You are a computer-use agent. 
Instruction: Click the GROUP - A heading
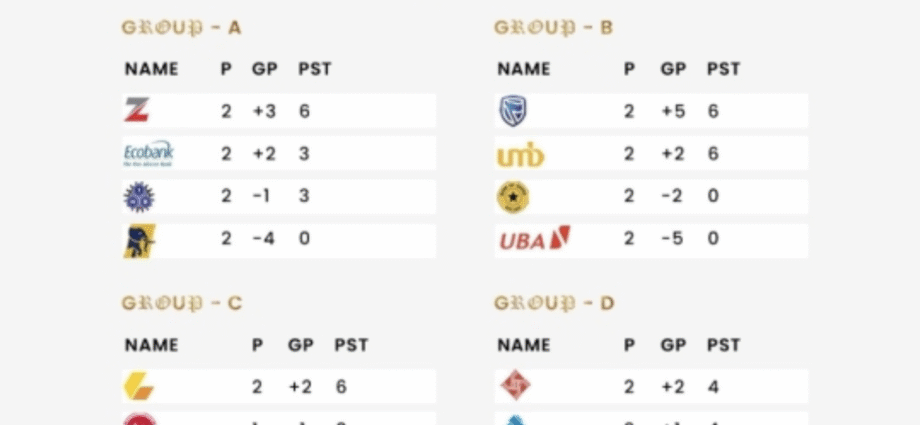[181, 27]
